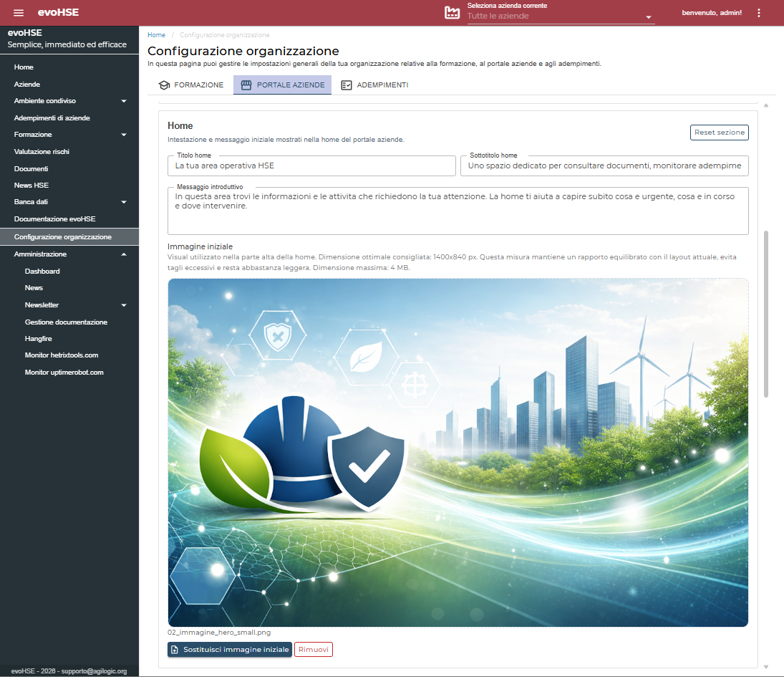
Task: Expand the Ambiente condiviso submenu
Action: pyautogui.click(x=124, y=101)
